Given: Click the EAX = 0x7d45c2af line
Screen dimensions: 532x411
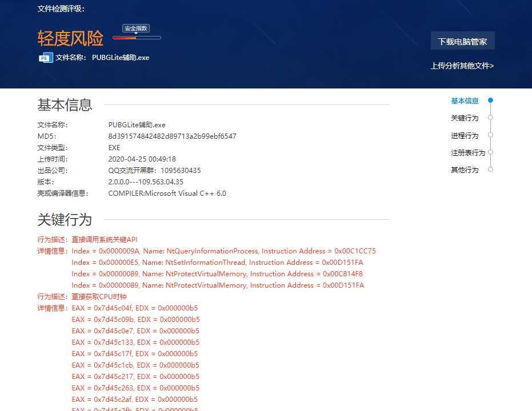Looking at the screenshot, I should pyautogui.click(x=135, y=400).
